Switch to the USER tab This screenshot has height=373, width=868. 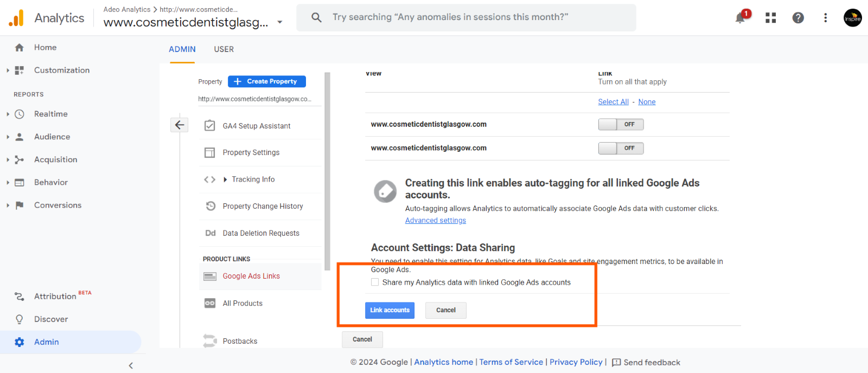coord(224,49)
